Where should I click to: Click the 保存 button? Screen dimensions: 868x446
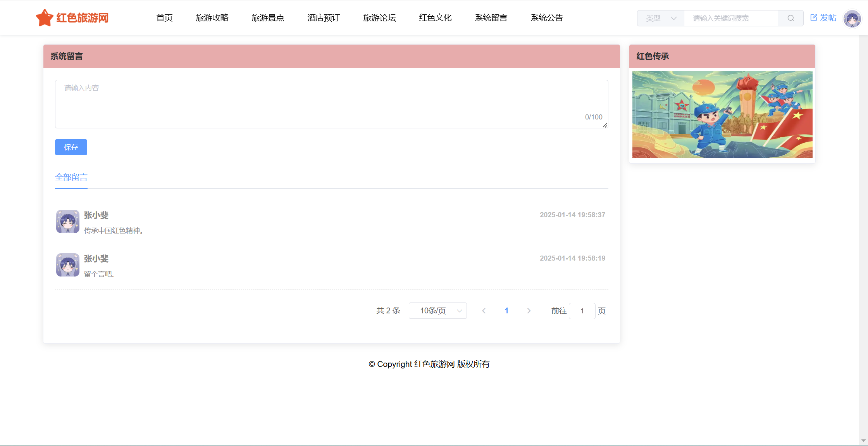(71, 147)
